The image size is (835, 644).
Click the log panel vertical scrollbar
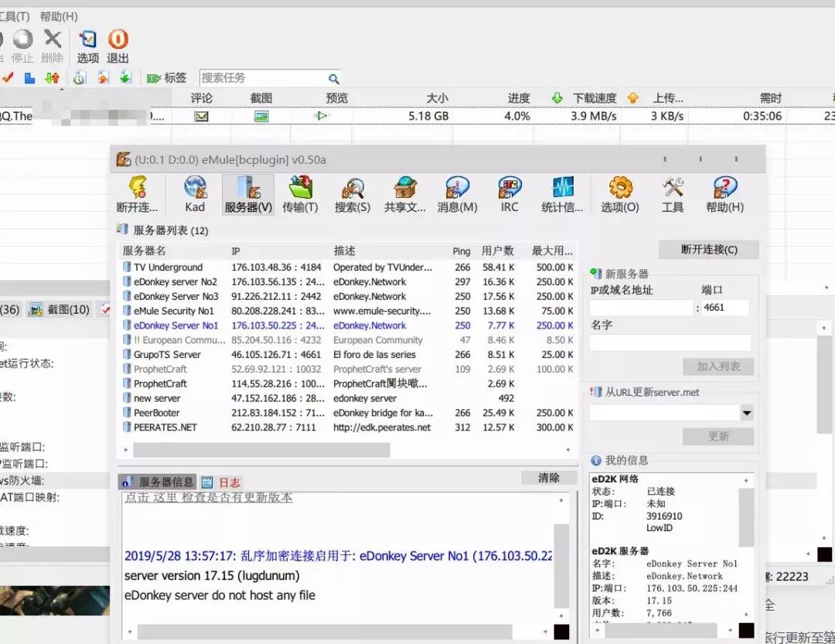click(x=561, y=566)
